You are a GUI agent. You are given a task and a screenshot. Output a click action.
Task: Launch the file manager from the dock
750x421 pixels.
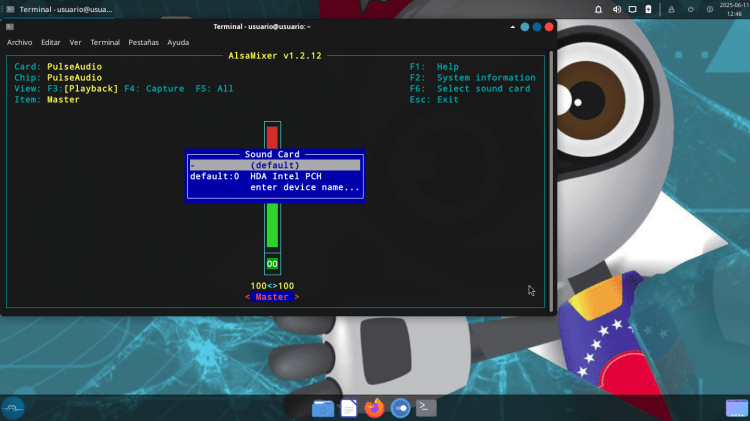322,407
